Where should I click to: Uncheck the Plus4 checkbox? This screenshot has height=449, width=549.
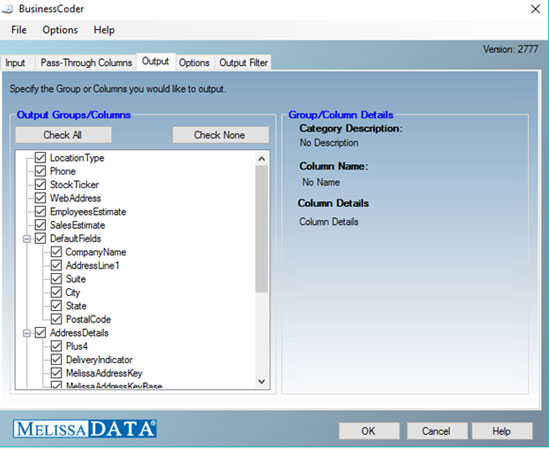coord(56,346)
